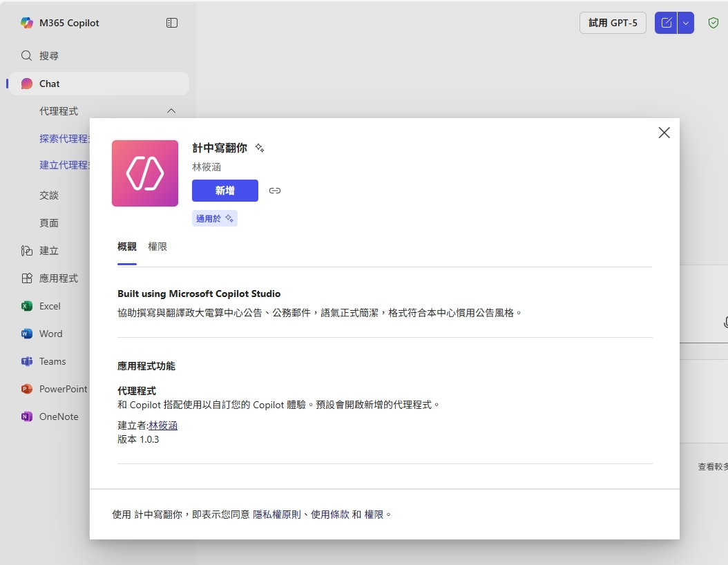This screenshot has height=565, width=728.
Task: Click the 試用 GPT-5 button
Action: [613, 23]
